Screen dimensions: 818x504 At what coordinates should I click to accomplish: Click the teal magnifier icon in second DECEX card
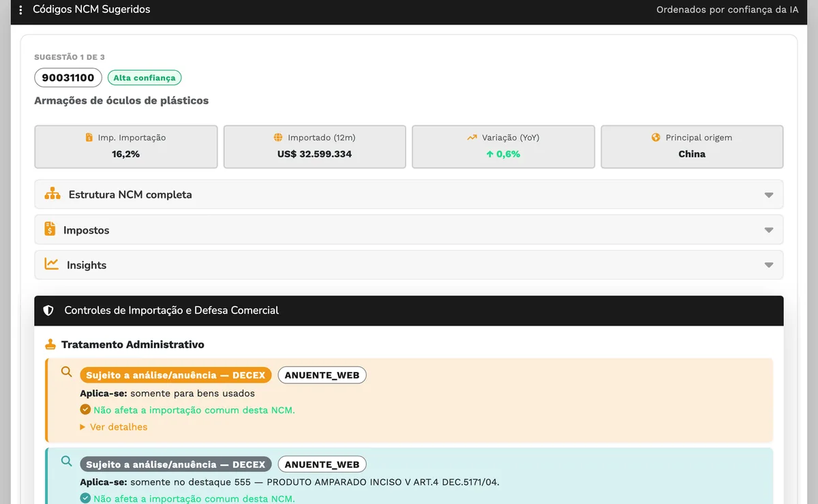point(66,461)
